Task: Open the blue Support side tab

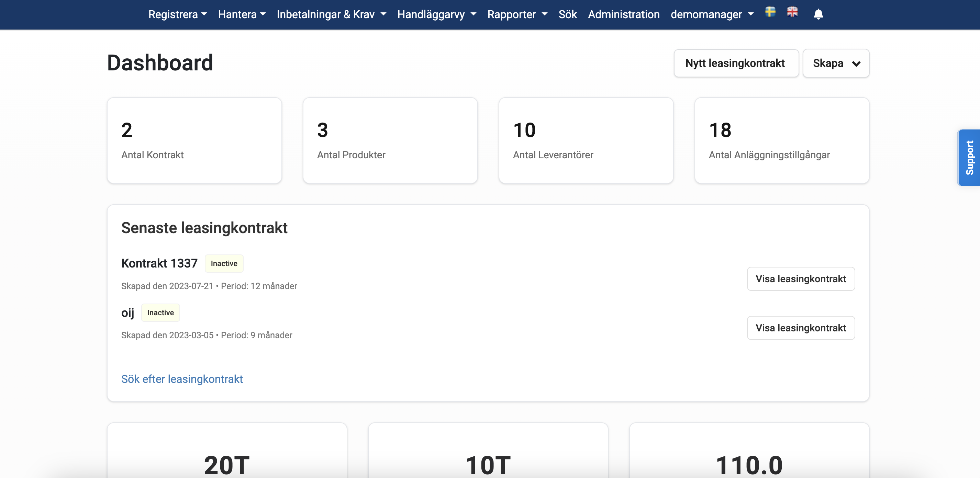Action: click(969, 157)
